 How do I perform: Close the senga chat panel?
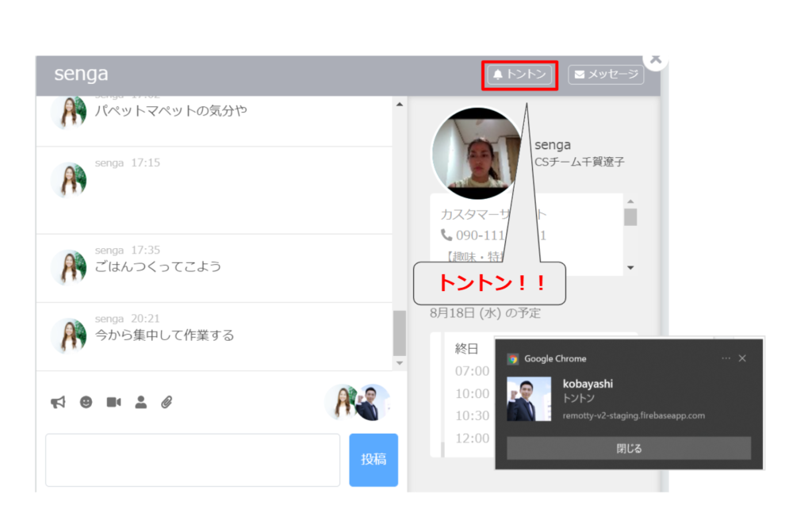click(656, 59)
